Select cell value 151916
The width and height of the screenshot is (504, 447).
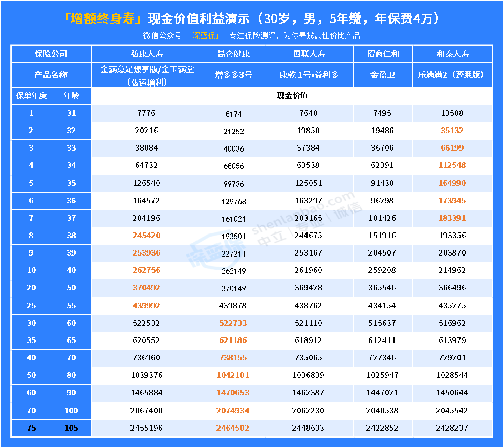[x=382, y=235]
